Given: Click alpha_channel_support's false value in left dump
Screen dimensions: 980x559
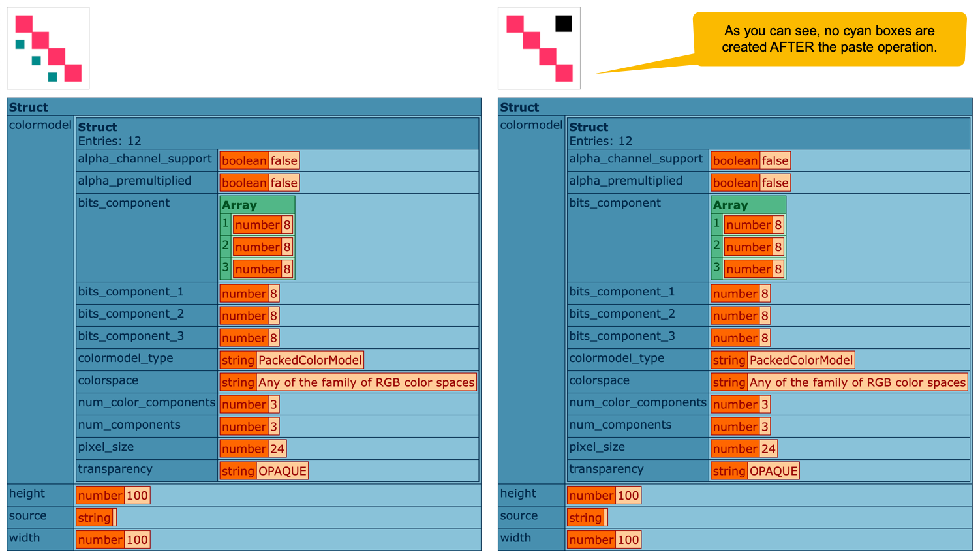Looking at the screenshot, I should [x=284, y=160].
